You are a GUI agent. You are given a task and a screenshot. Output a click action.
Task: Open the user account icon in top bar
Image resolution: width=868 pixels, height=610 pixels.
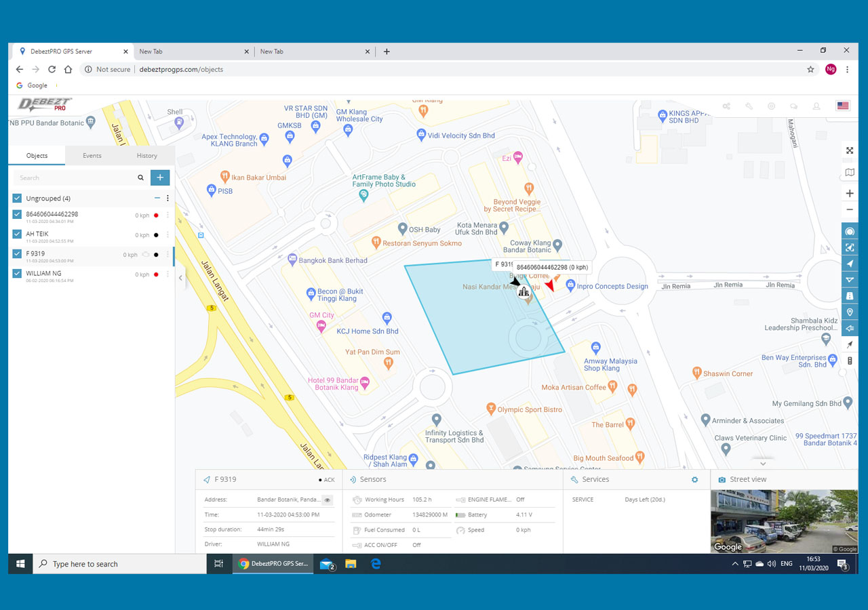816,106
